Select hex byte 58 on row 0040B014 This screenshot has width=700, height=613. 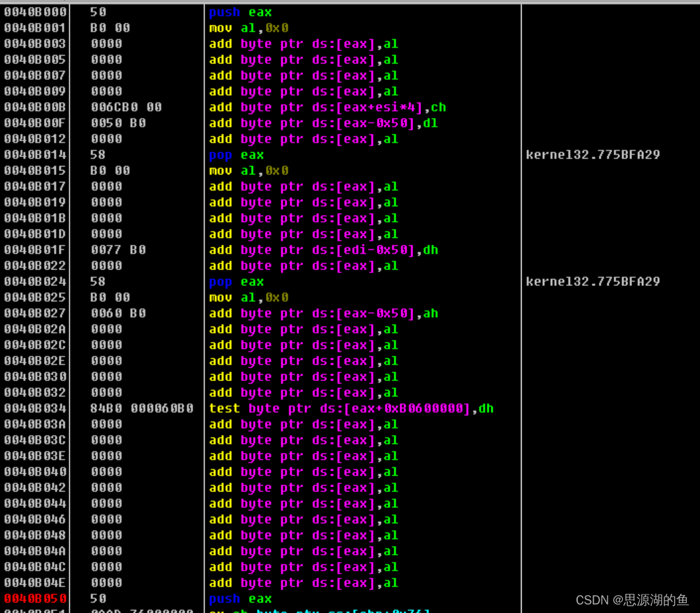[x=98, y=155]
